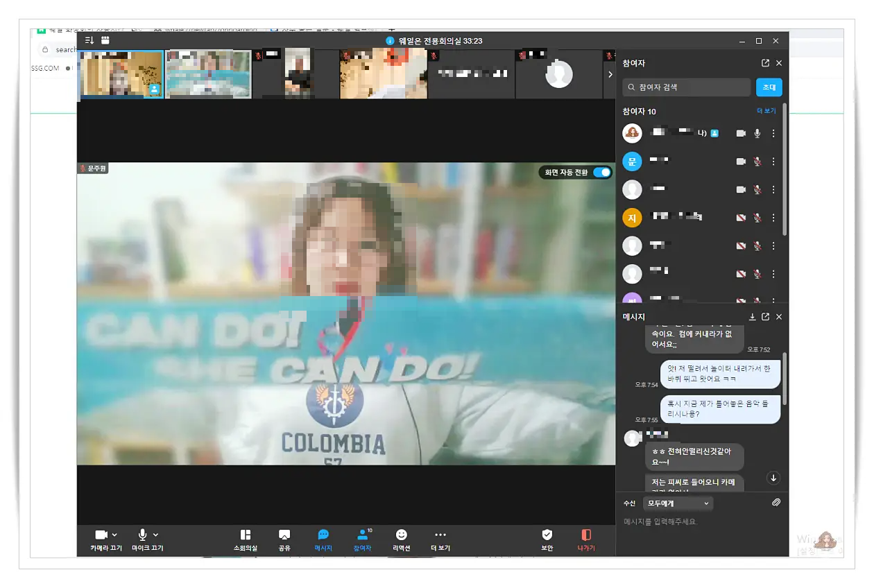Click camera-off icon in the 지 participant row
The width and height of the screenshot is (874, 588).
coord(741,218)
